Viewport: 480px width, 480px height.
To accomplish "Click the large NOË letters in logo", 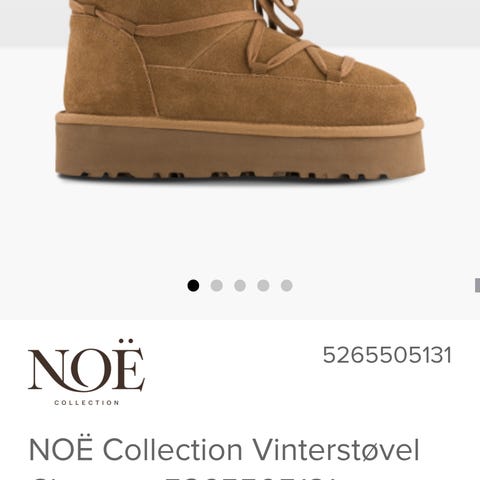I will coord(86,368).
